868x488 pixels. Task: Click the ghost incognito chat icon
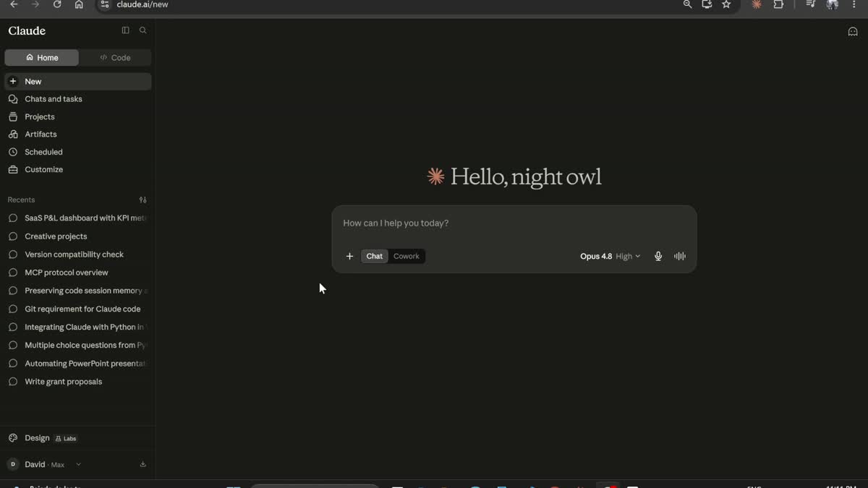[x=853, y=31]
